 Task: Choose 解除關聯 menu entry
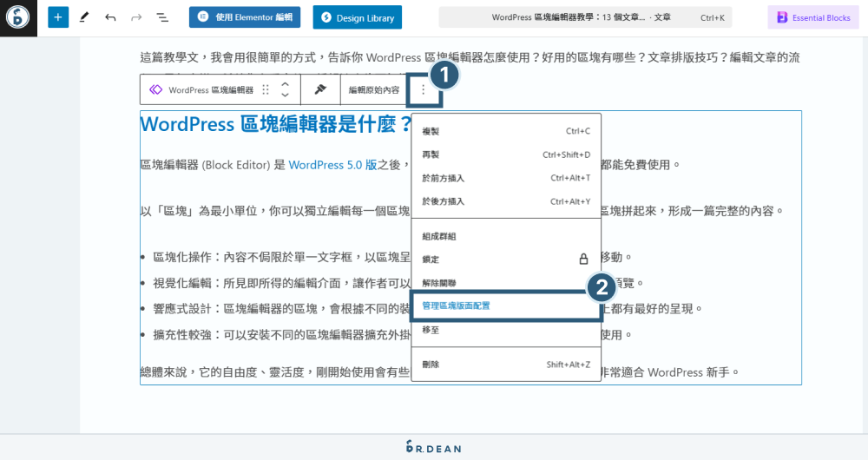point(506,283)
